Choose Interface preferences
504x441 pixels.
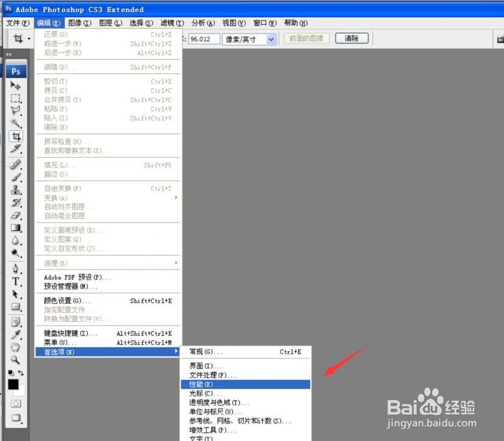coord(245,366)
